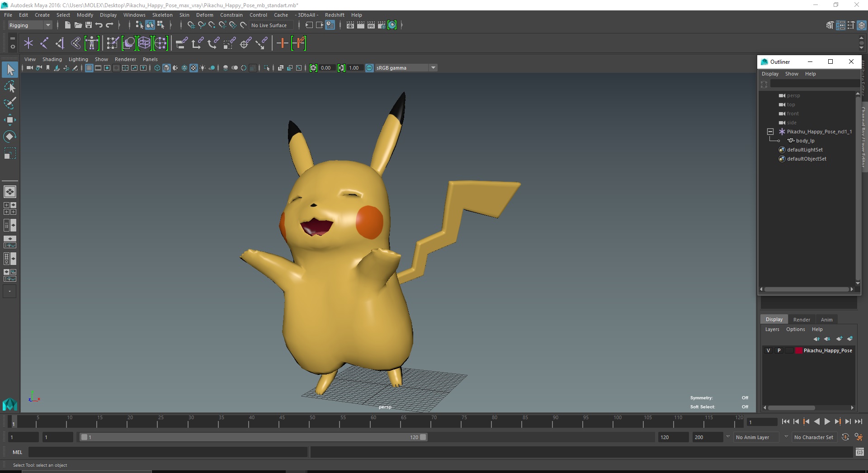Toggle the color management ON button

(x=369, y=68)
